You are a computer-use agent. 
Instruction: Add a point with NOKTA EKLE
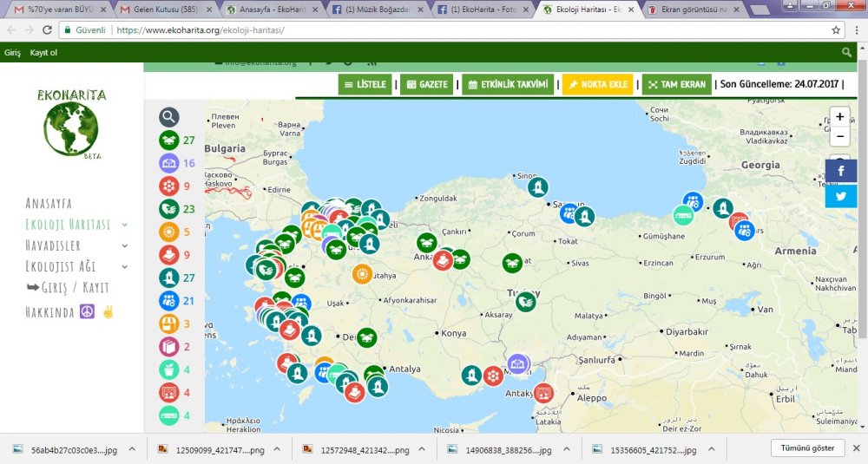click(x=598, y=85)
